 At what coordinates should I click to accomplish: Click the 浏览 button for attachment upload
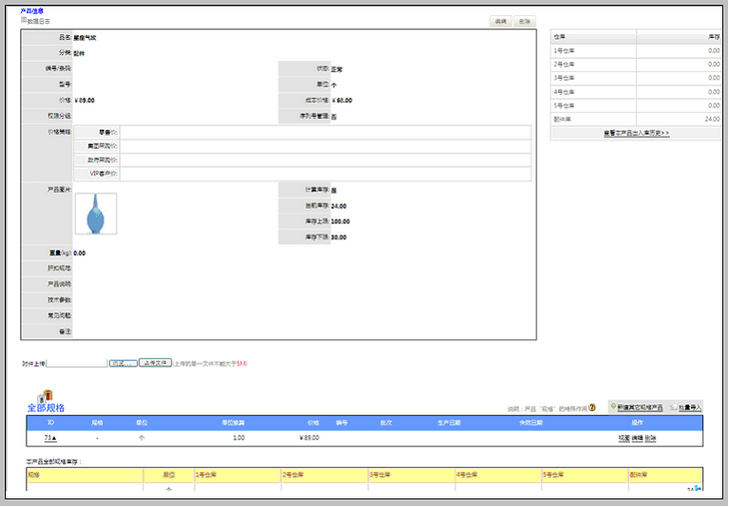click(x=123, y=363)
